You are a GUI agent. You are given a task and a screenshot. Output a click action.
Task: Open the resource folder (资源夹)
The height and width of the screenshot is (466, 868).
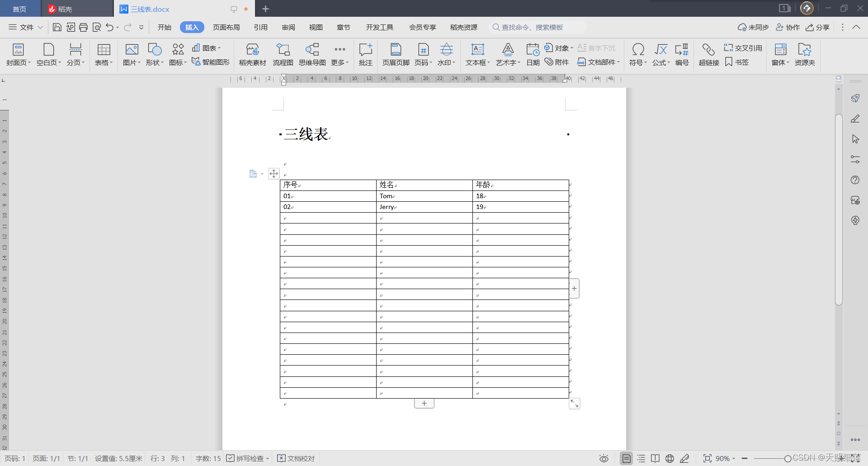[x=805, y=55]
